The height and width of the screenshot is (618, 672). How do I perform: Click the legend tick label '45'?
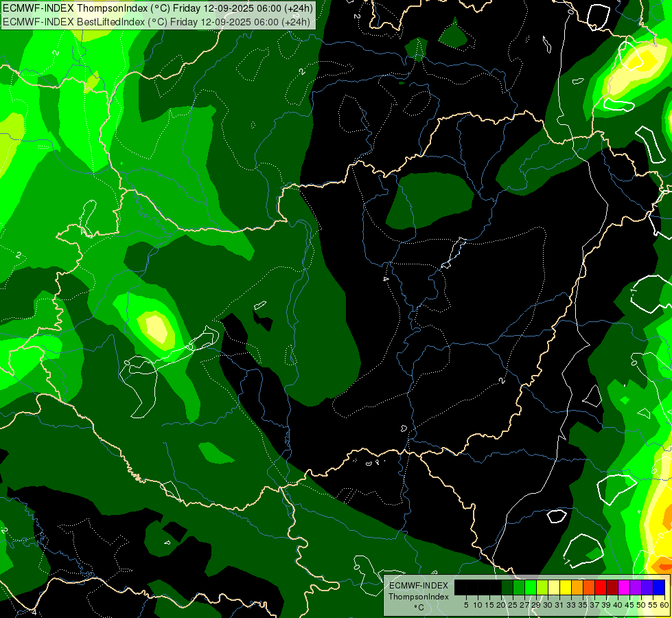coord(629,605)
